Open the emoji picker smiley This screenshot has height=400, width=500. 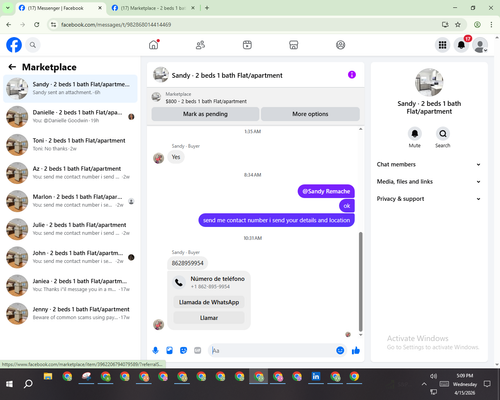click(340, 350)
